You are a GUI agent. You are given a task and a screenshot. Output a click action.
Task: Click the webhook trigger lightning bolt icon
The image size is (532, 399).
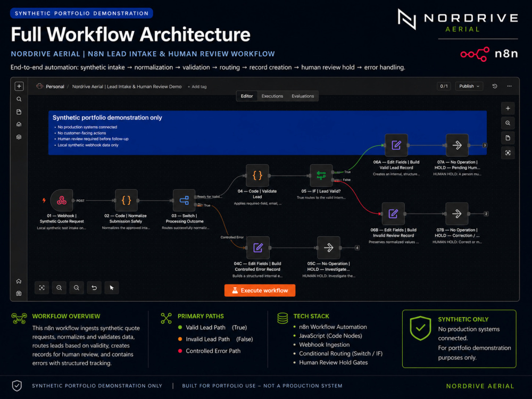point(44,200)
